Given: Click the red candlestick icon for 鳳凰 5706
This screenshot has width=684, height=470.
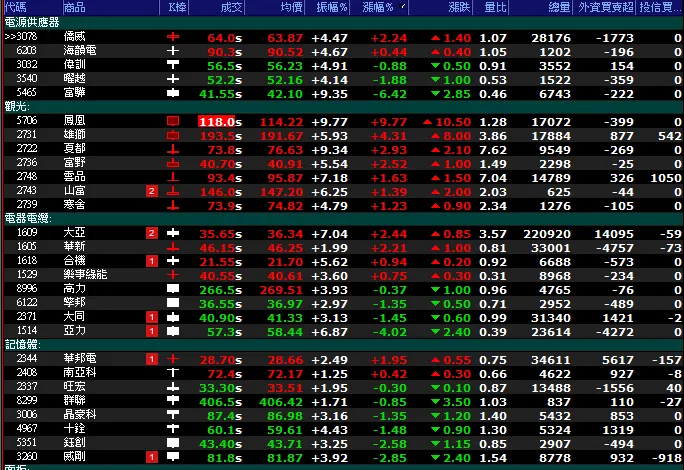Looking at the screenshot, I should coord(173,121).
